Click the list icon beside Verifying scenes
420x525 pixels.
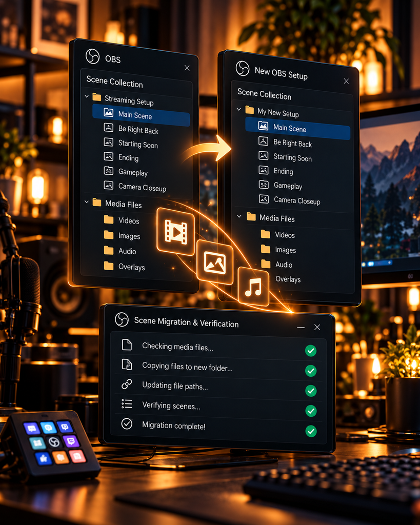click(127, 404)
